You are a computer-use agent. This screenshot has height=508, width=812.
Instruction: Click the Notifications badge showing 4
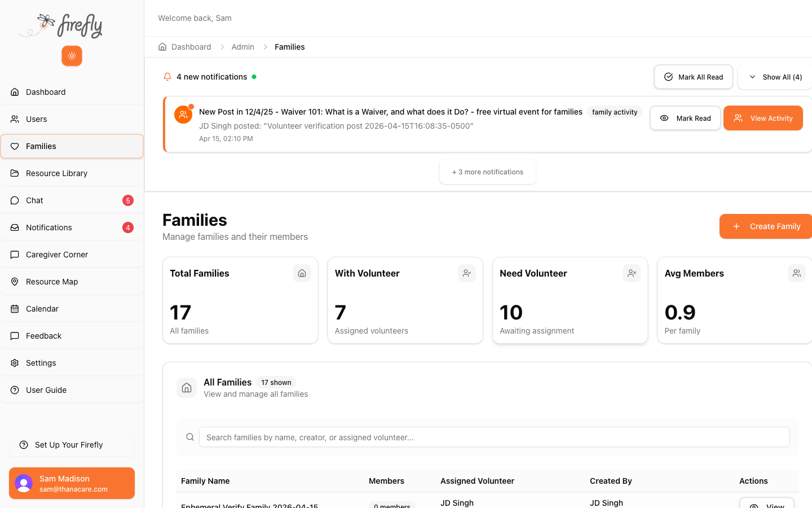(128, 227)
